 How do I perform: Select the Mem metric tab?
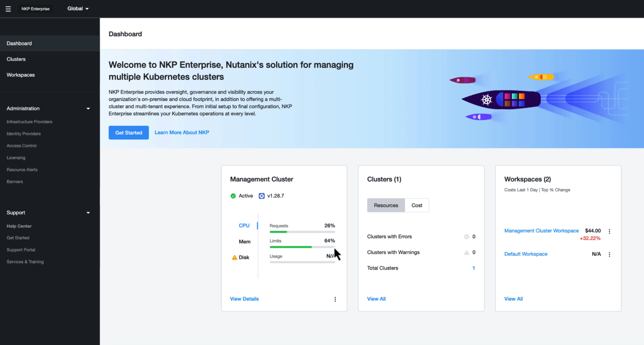245,242
